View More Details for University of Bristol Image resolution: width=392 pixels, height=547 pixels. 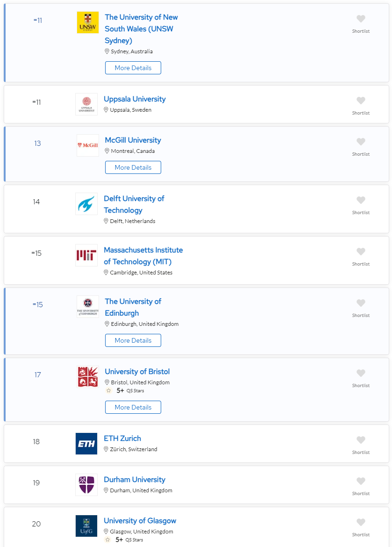click(x=133, y=407)
